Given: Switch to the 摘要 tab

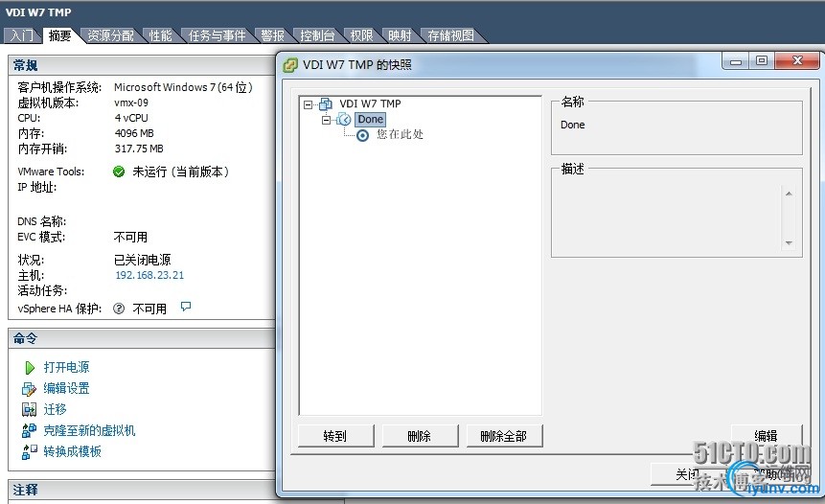Looking at the screenshot, I should click(60, 35).
